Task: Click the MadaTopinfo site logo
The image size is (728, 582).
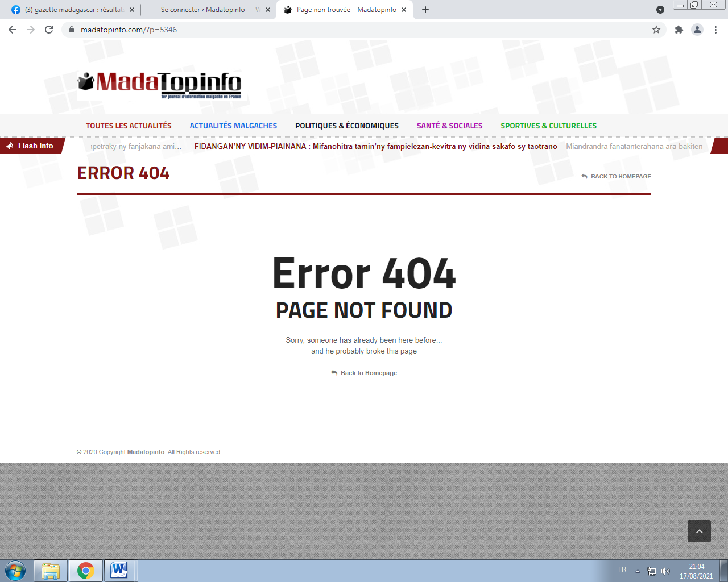Action: (x=159, y=85)
